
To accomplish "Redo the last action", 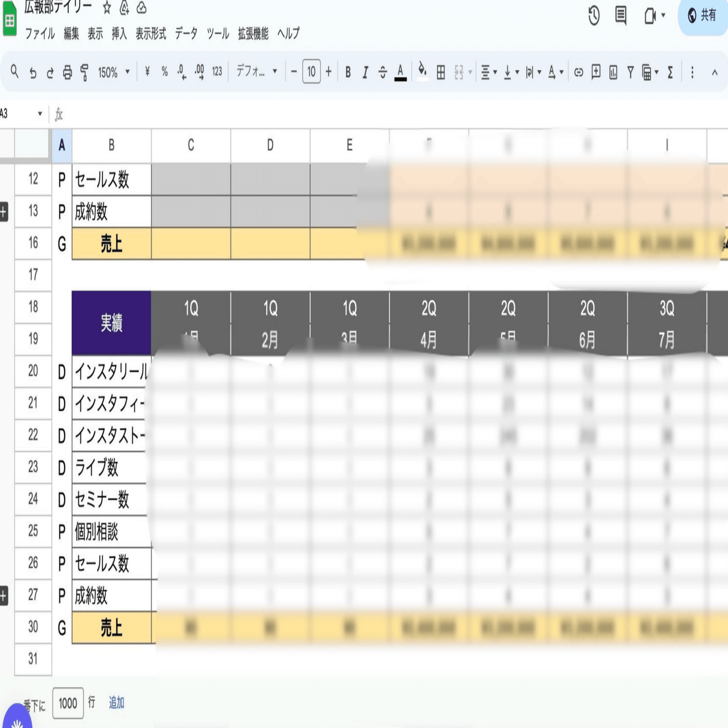I will 50,73.
